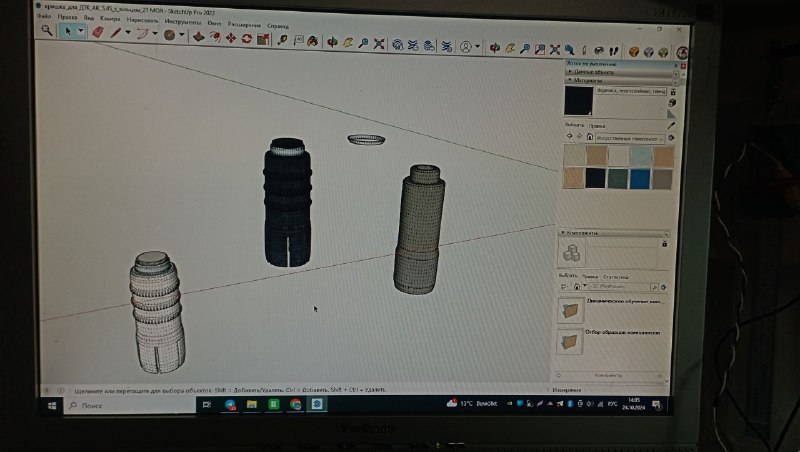This screenshot has height=452, width=800.
Task: Pick the Scale tool
Action: pos(263,39)
